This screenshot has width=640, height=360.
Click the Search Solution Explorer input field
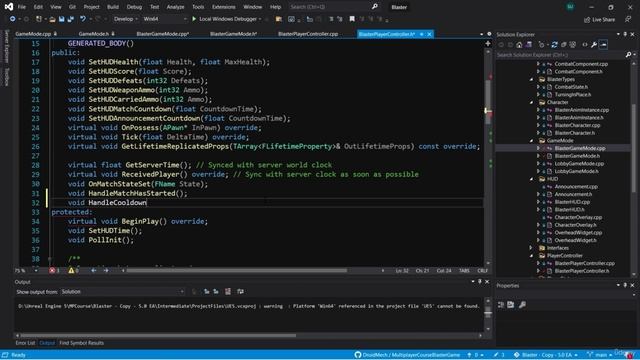(x=560, y=54)
